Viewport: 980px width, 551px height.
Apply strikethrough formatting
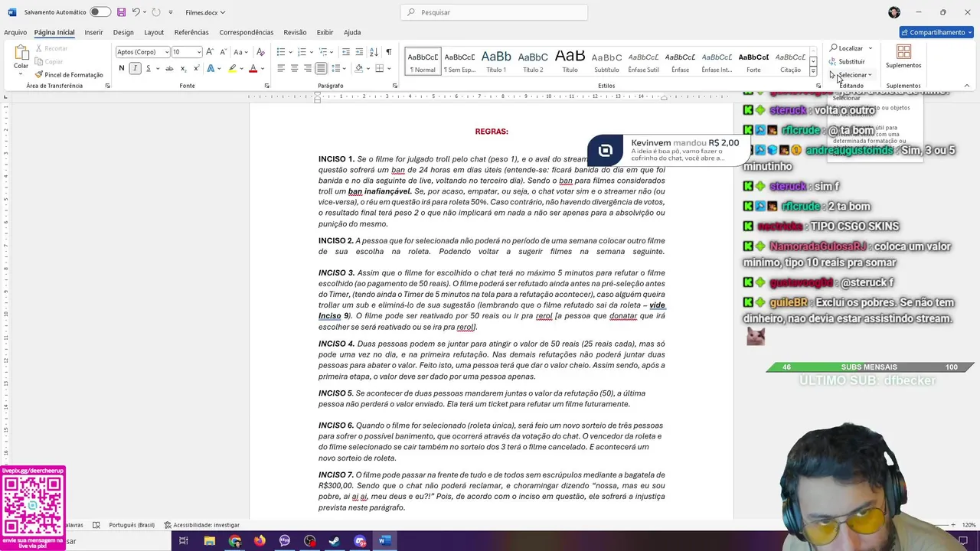pos(169,69)
